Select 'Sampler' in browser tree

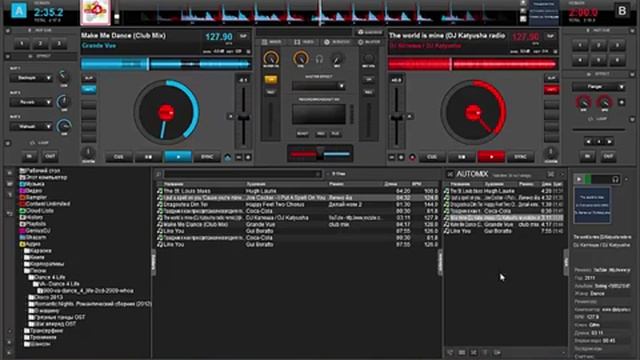point(33,197)
